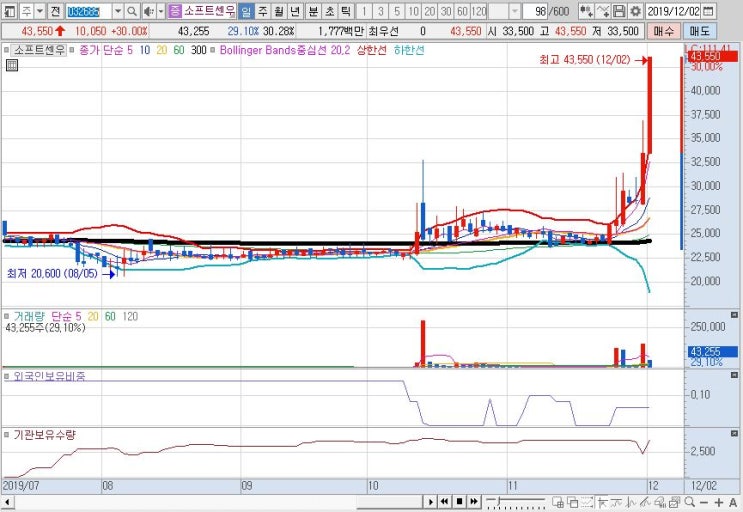Click the print chart icon
Viewport: 743px width, 512px height.
click(674, 502)
